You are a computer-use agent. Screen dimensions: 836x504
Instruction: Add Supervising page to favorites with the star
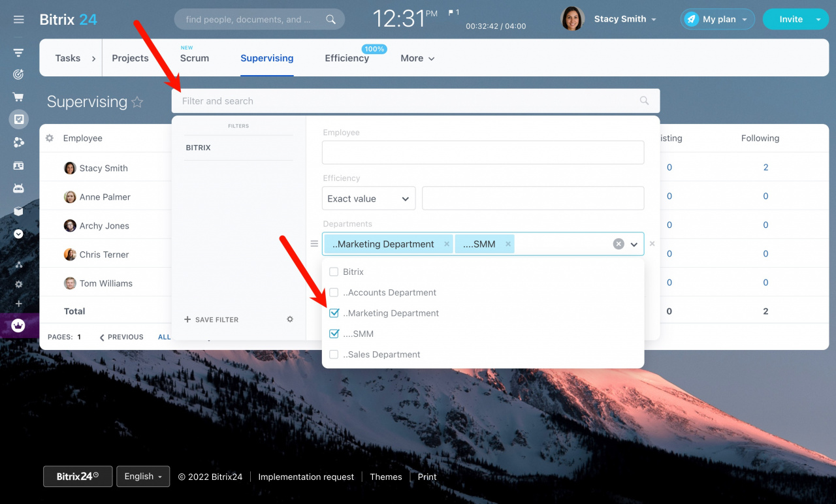point(137,102)
